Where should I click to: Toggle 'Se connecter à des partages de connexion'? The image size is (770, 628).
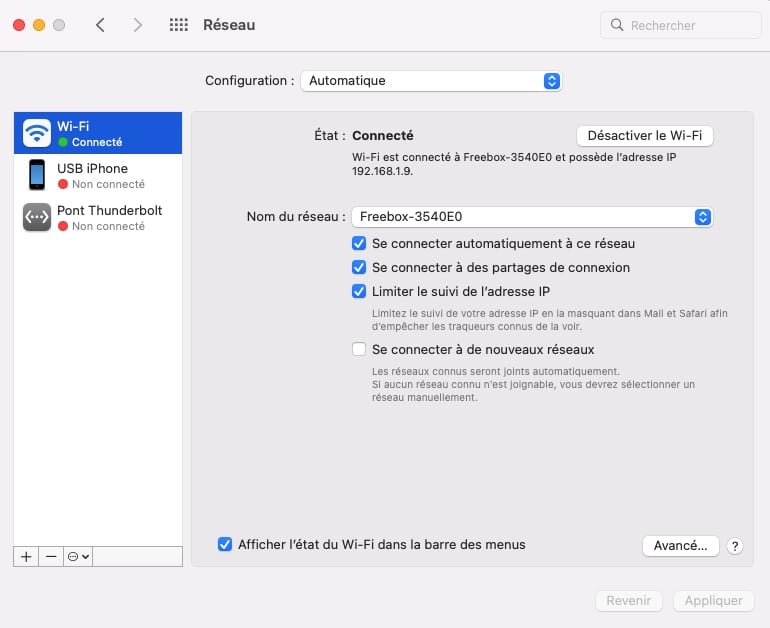[x=359, y=268]
